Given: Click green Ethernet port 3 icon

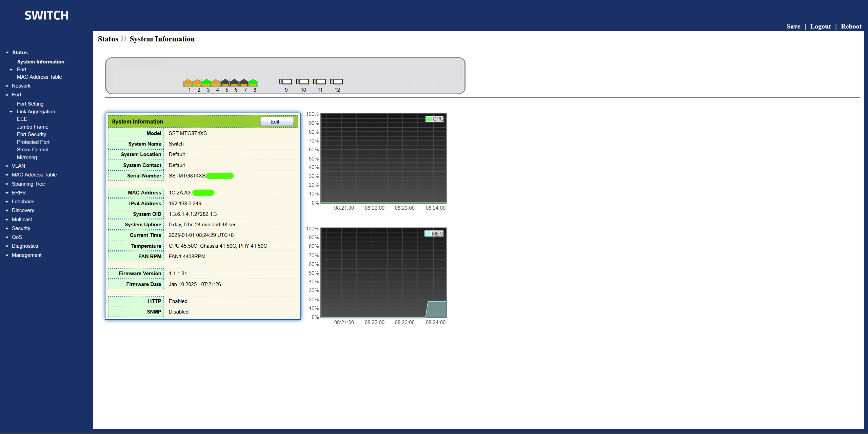Looking at the screenshot, I should [x=206, y=83].
